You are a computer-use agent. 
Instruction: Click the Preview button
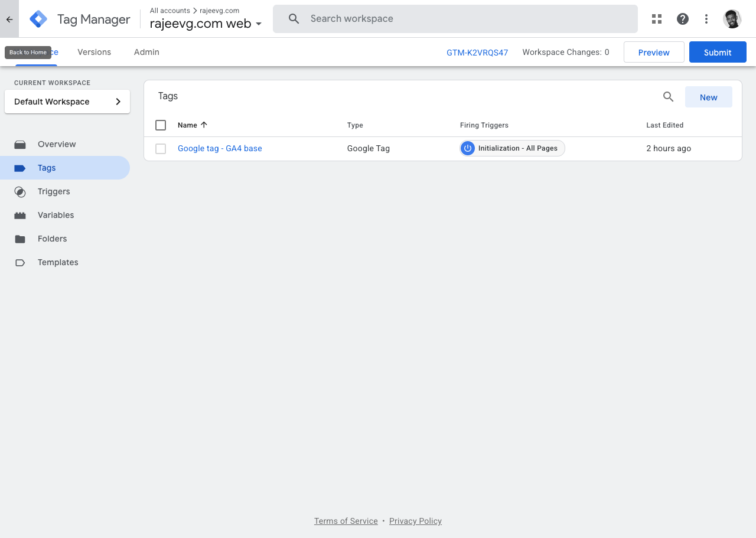point(654,52)
